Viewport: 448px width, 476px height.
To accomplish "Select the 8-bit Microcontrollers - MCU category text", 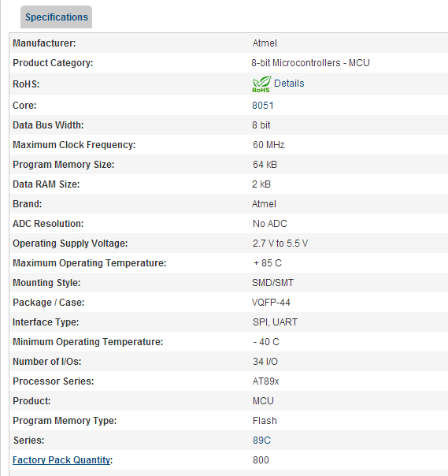I will [x=310, y=63].
